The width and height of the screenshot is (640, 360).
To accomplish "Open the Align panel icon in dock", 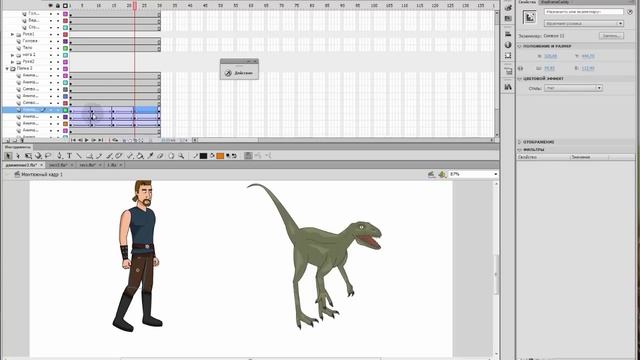I will pyautogui.click(x=508, y=34).
